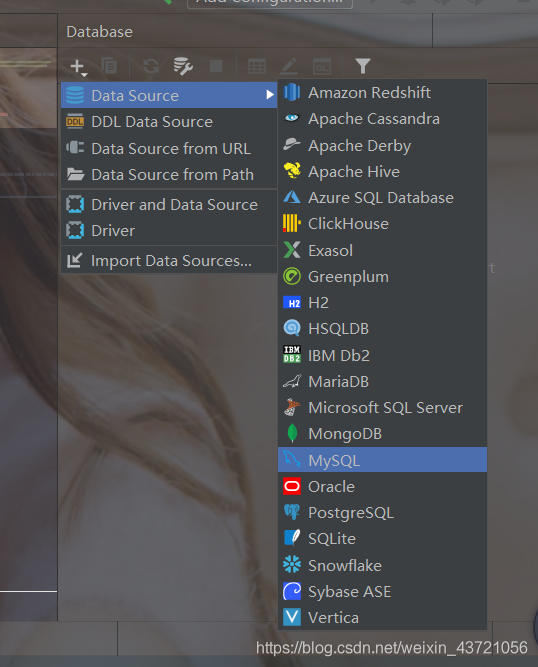The height and width of the screenshot is (667, 538).
Task: Click the HSQLDB spiral icon
Action: (292, 328)
